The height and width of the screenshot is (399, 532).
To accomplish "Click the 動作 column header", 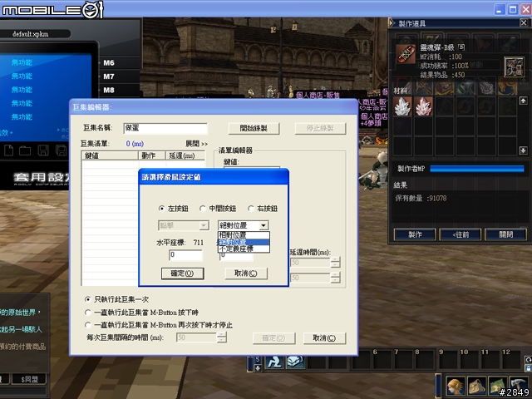I will pos(151,155).
